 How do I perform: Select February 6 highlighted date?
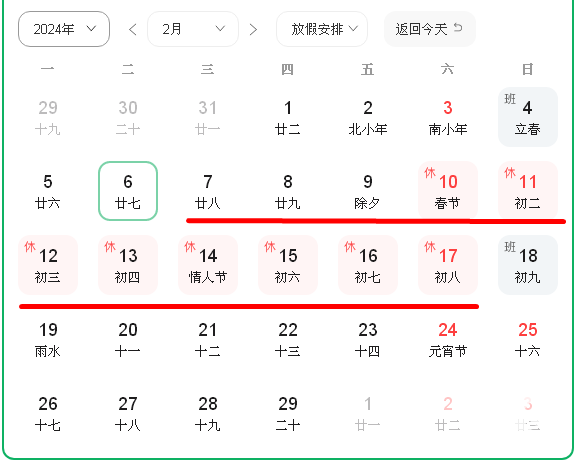(x=128, y=191)
